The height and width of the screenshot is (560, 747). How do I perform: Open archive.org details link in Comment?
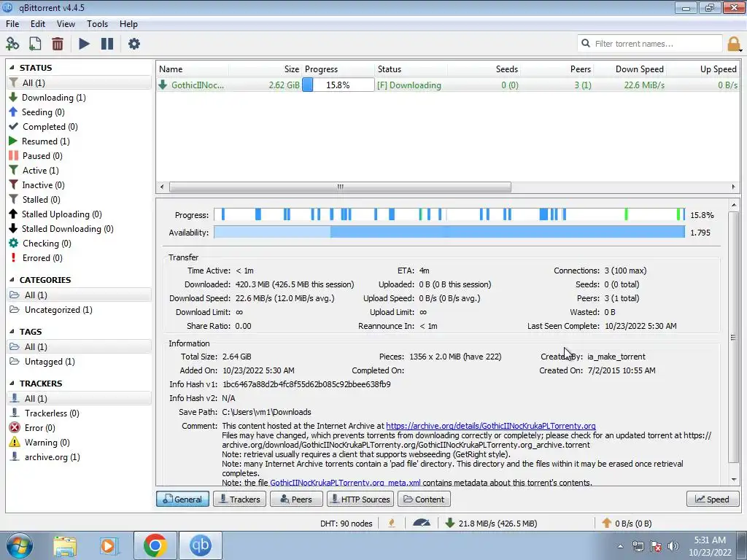tap(491, 426)
